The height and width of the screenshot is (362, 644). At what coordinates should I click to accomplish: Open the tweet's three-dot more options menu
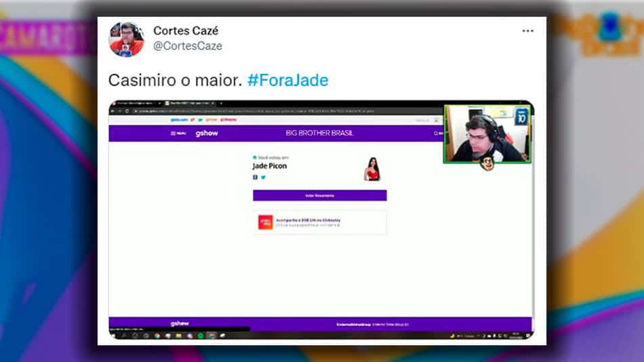pyautogui.click(x=528, y=31)
